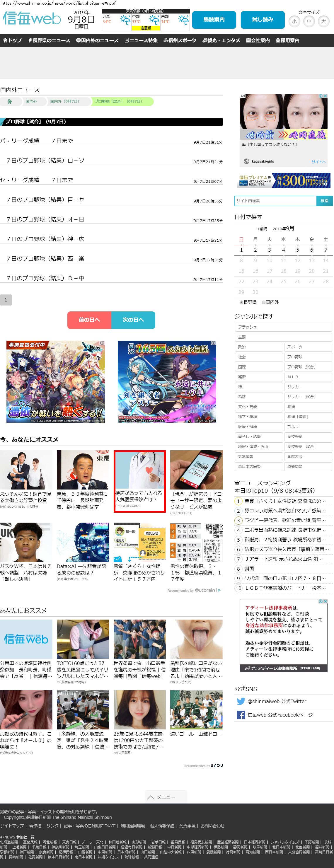Select スポーツ genre
The height and width of the screenshot is (868, 334).
point(308,347)
